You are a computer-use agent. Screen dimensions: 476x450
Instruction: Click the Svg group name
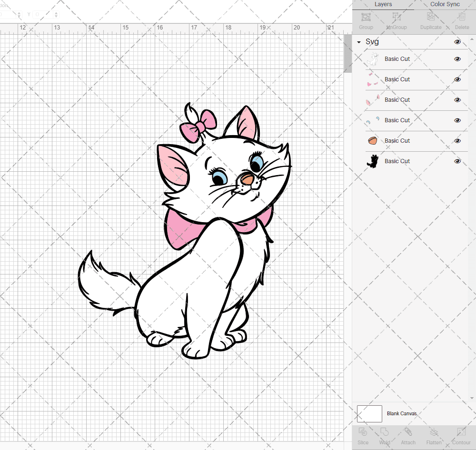372,42
